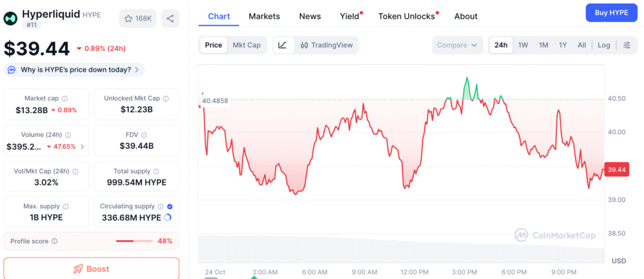Click the share icon next to watchlist
Viewport: 644px width, 279px height.
point(170,18)
